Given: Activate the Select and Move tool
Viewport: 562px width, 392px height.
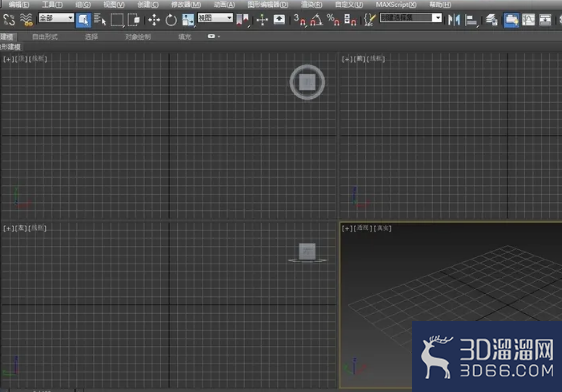Looking at the screenshot, I should [x=154, y=20].
